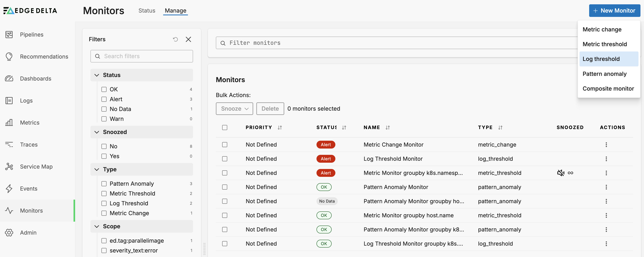Open actions menu for Log Threshold Monitor groupby k8s
Screen dimensions: 644x257
pyautogui.click(x=606, y=243)
